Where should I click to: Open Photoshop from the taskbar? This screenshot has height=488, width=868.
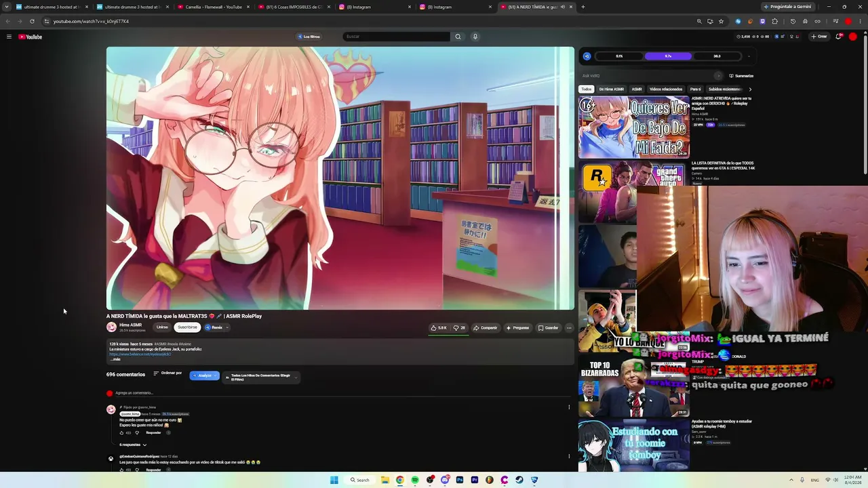460,480
